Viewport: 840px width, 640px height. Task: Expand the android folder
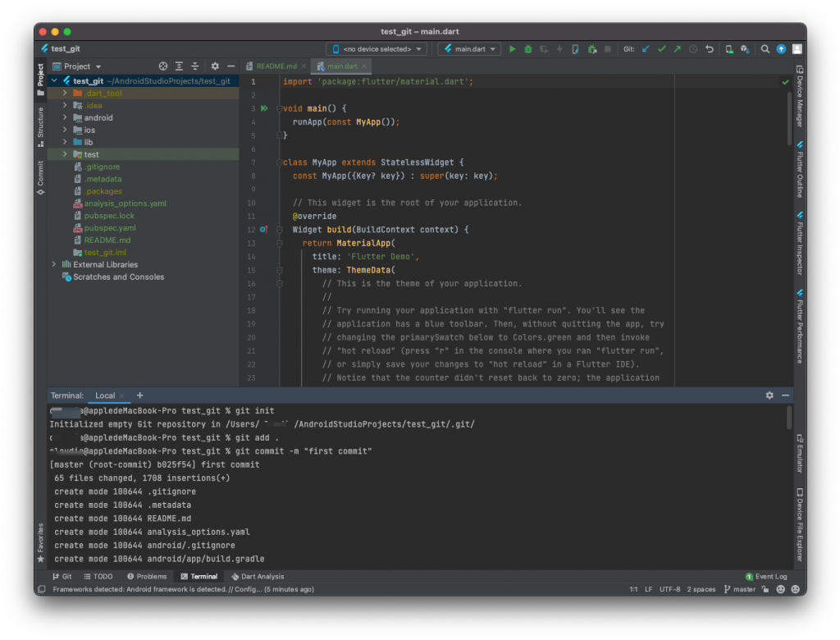pos(65,117)
